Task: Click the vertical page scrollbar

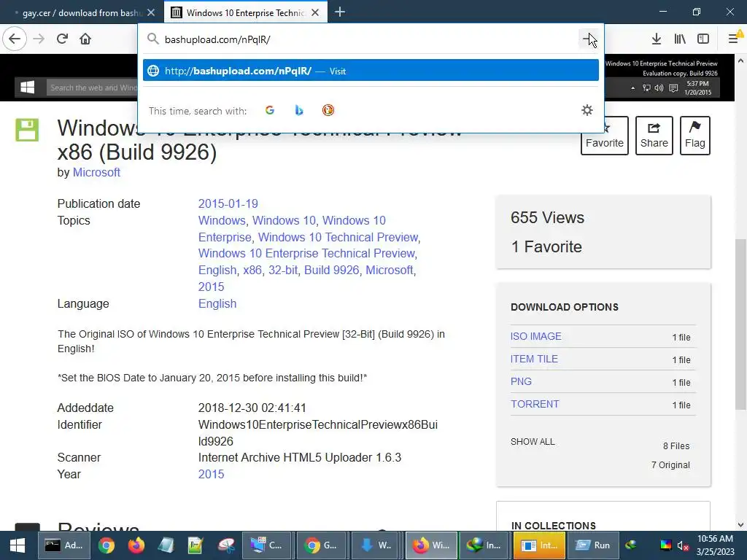Action: click(x=740, y=324)
